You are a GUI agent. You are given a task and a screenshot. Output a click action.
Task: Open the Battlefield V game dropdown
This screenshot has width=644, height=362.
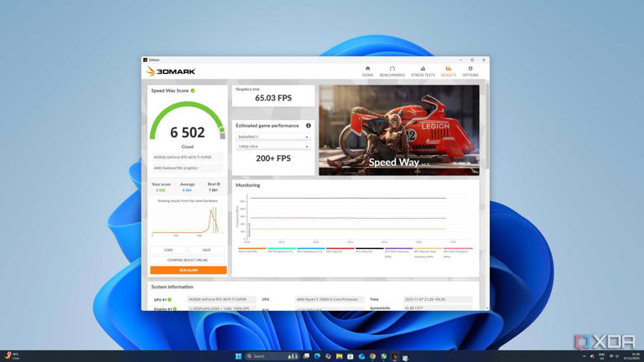(x=273, y=137)
